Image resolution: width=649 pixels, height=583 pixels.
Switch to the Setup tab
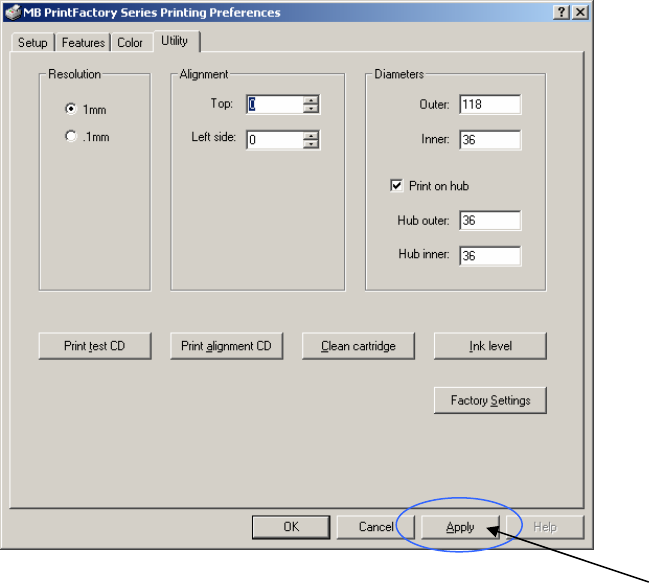[33, 42]
